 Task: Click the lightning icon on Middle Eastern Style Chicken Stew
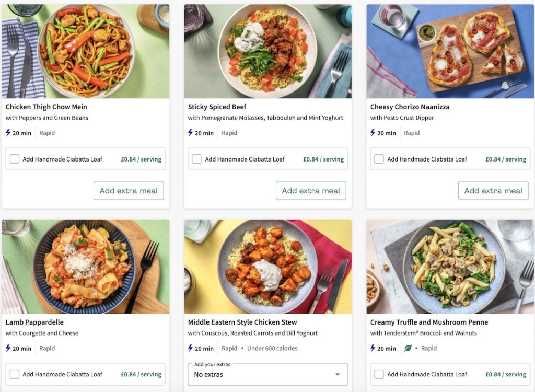click(191, 348)
